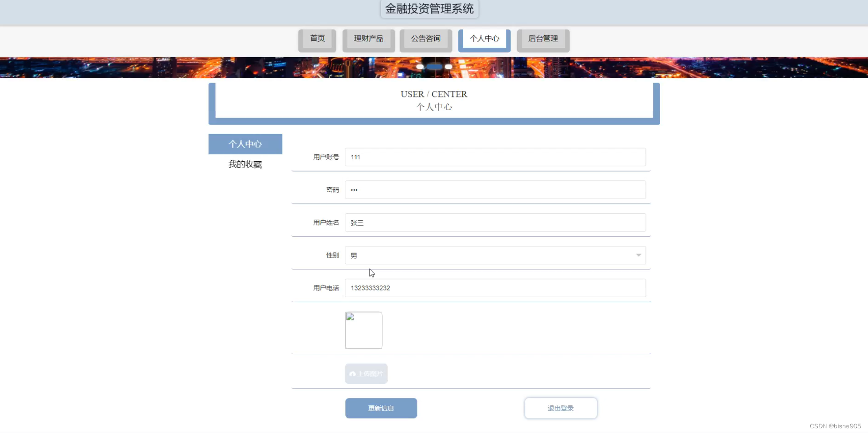
Task: Expand the gender dropdown arrow
Action: (x=638, y=255)
